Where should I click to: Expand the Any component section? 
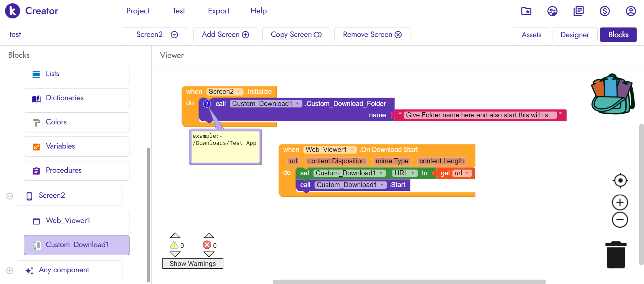(x=10, y=271)
